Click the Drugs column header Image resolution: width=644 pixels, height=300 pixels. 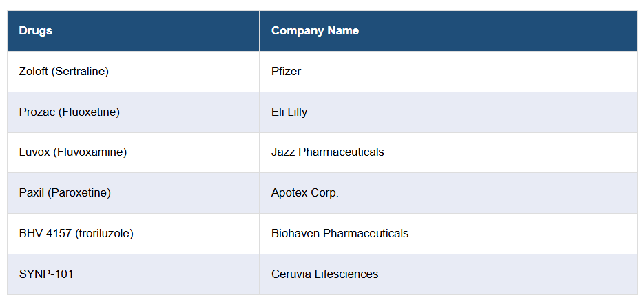pyautogui.click(x=36, y=31)
